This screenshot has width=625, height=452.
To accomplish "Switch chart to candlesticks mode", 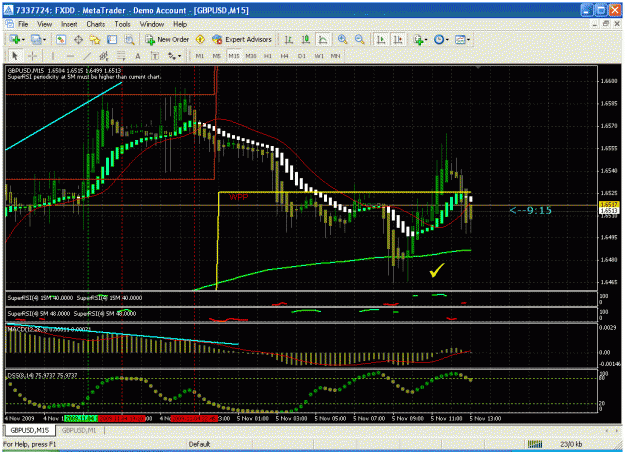I will (x=306, y=39).
